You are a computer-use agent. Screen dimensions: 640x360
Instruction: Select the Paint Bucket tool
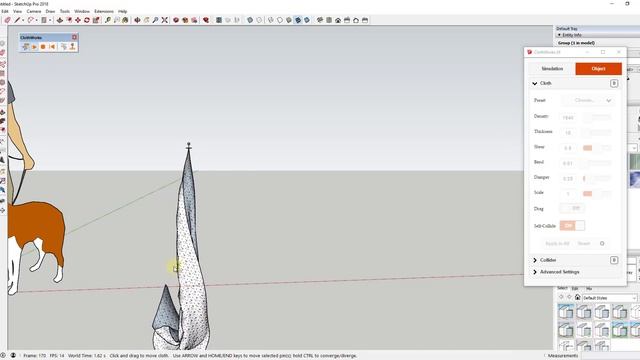pos(125,20)
